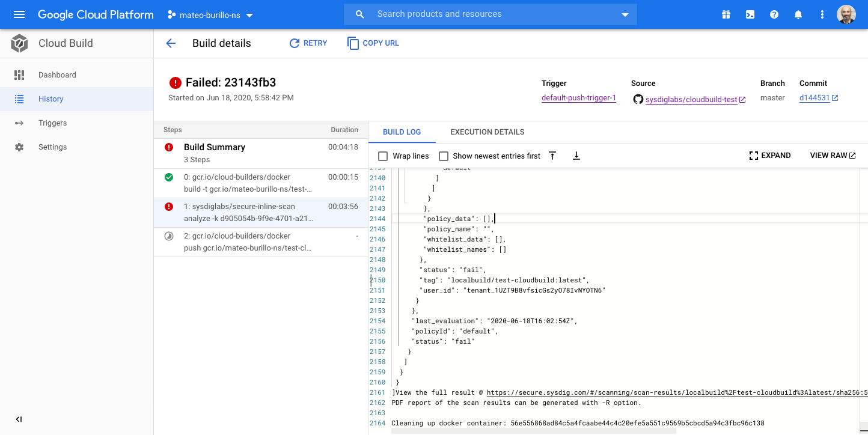
Task: Open the user account avatar
Action: click(846, 14)
